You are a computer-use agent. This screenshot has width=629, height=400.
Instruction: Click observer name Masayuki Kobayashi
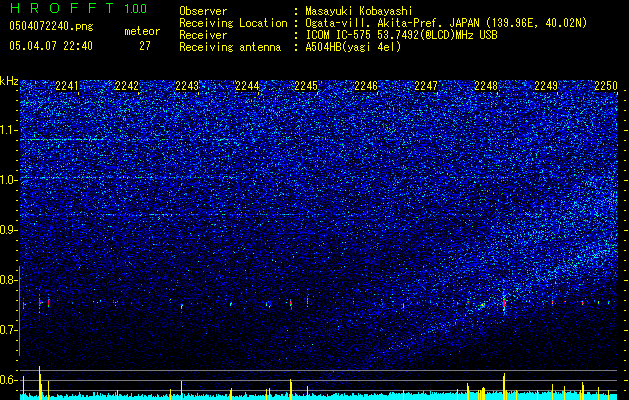359,11
